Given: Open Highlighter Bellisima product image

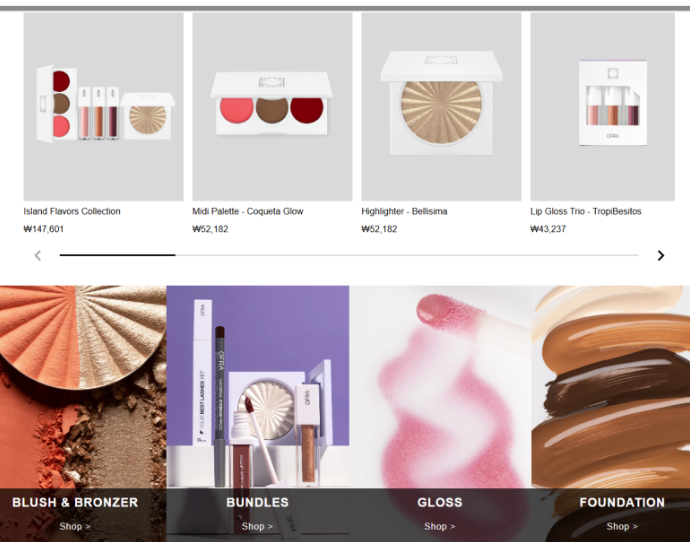Looking at the screenshot, I should click(x=441, y=106).
